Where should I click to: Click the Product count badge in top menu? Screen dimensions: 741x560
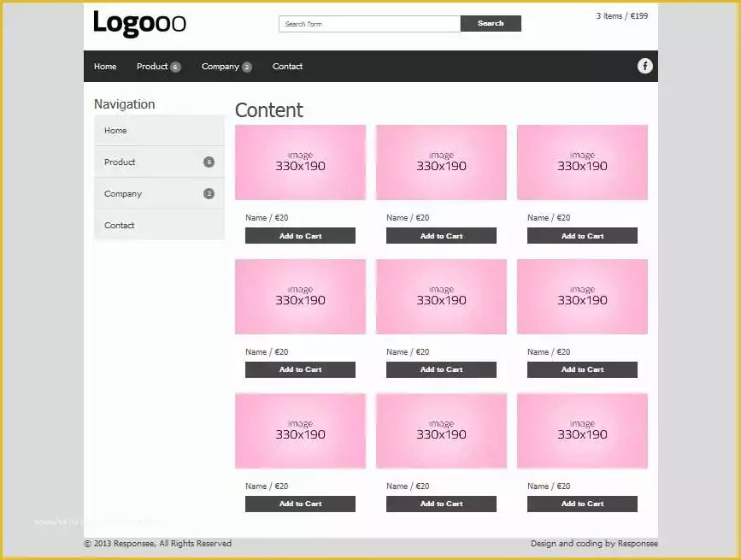[x=175, y=66]
